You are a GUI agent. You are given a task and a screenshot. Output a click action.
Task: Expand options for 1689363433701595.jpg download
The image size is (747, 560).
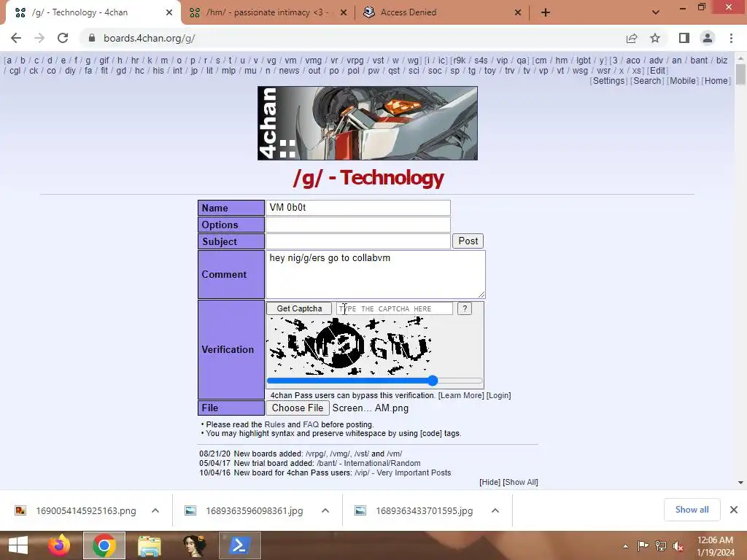(x=495, y=510)
